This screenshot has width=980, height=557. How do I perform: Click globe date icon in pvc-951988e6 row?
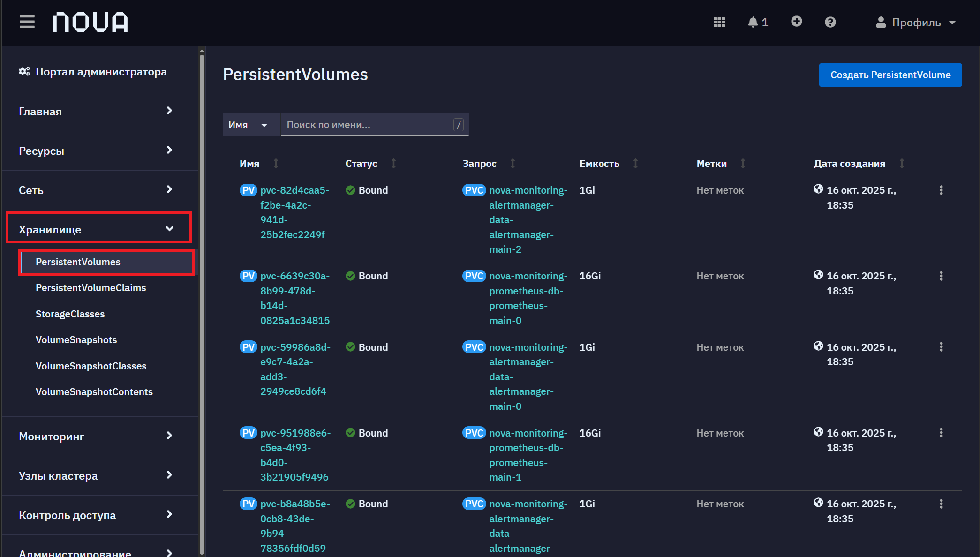818,432
